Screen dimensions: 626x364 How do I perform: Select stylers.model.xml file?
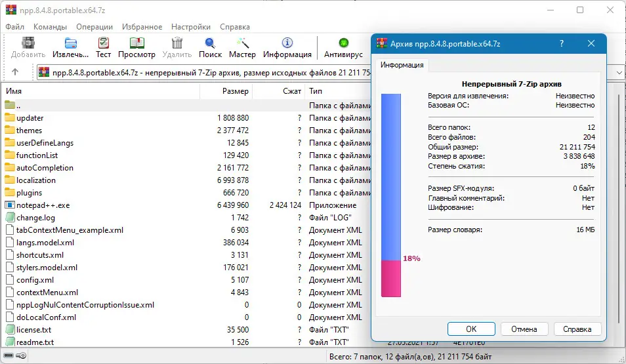click(x=186, y=268)
